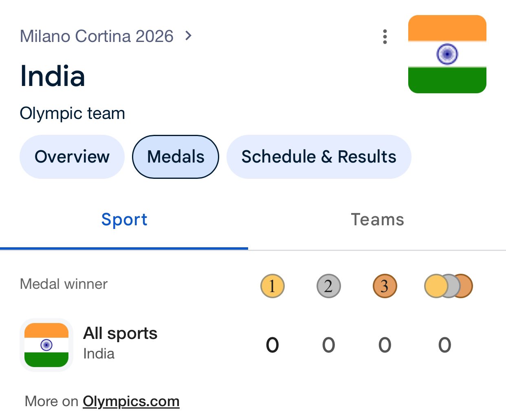Switch to the Teams tab
This screenshot has height=420, width=506.
click(377, 220)
